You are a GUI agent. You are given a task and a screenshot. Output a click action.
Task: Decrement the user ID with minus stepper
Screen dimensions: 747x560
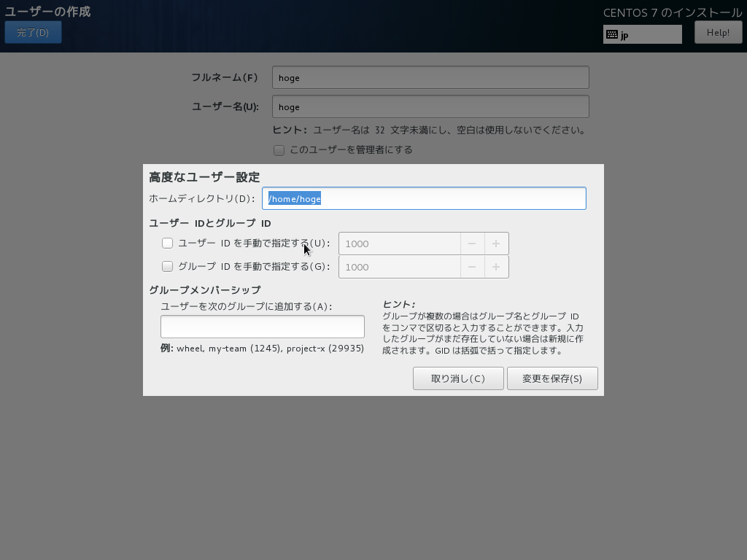click(472, 243)
